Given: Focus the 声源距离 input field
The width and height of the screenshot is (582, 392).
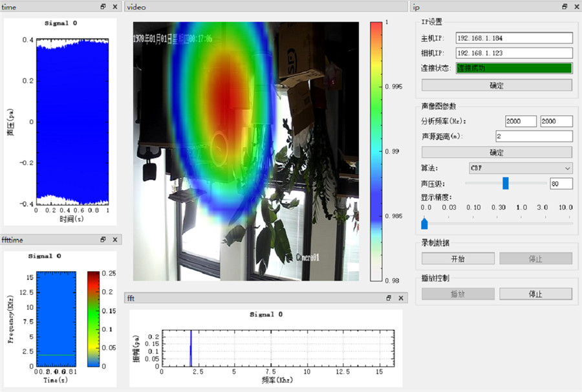Looking at the screenshot, I should (x=534, y=136).
